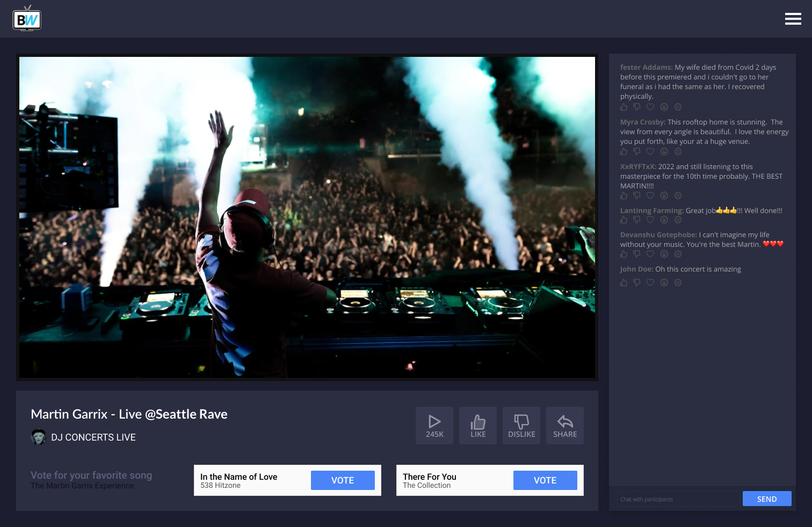Click The Martin Garrix Experience subtitle
812x527 pixels.
point(82,486)
